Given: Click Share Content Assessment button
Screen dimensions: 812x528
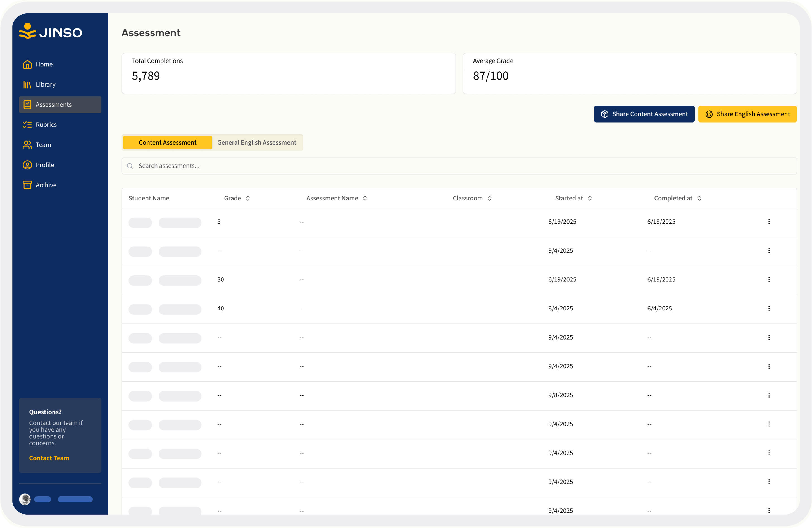Looking at the screenshot, I should [644, 114].
